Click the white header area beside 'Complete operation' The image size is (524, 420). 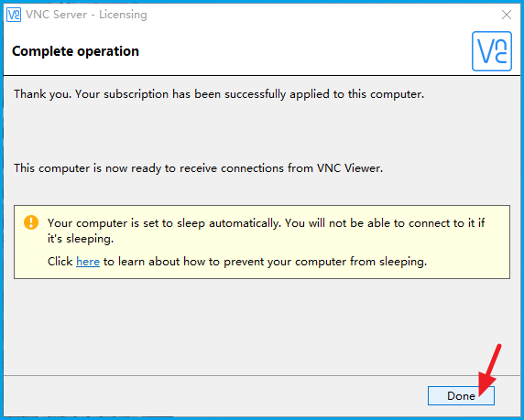pyautogui.click(x=300, y=51)
